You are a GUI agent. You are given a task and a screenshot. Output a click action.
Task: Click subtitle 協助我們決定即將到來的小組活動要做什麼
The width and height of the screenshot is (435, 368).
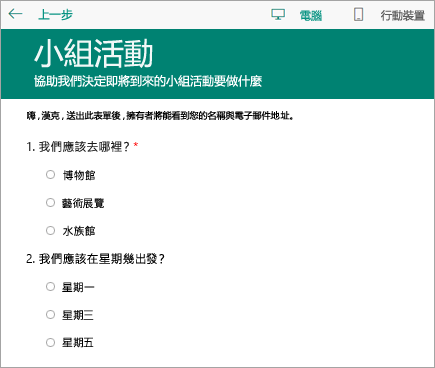(x=148, y=81)
